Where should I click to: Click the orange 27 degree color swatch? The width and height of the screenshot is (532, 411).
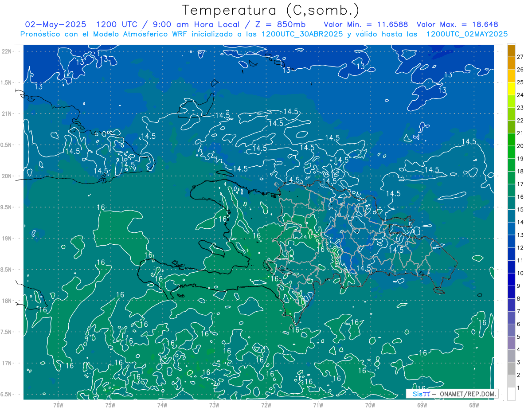tap(511, 51)
